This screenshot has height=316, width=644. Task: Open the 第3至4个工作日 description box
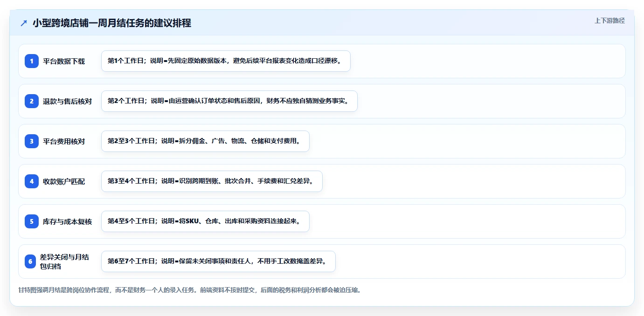(212, 181)
